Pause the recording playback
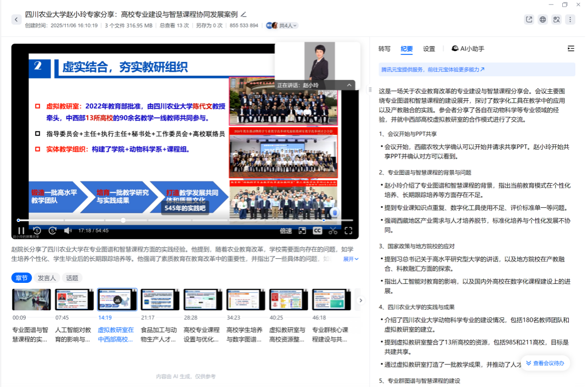The width and height of the screenshot is (588, 387). tap(21, 231)
